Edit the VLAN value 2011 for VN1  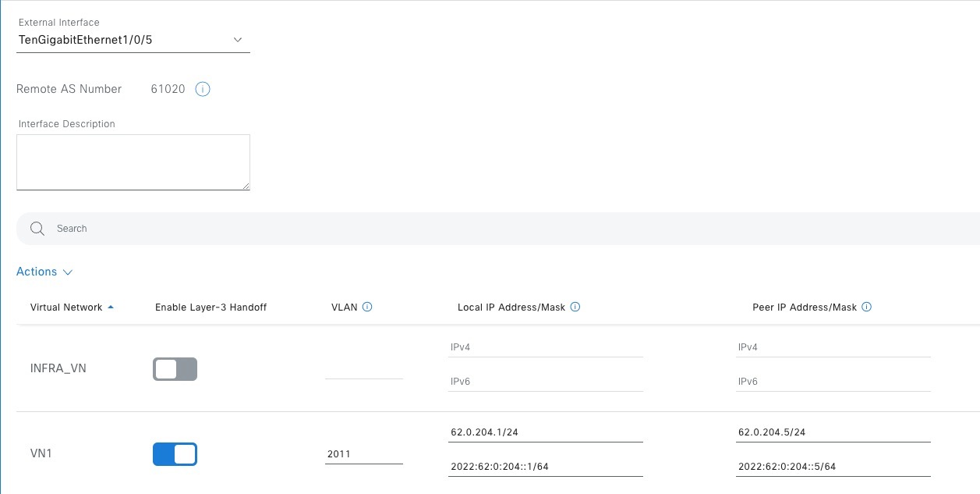363,453
